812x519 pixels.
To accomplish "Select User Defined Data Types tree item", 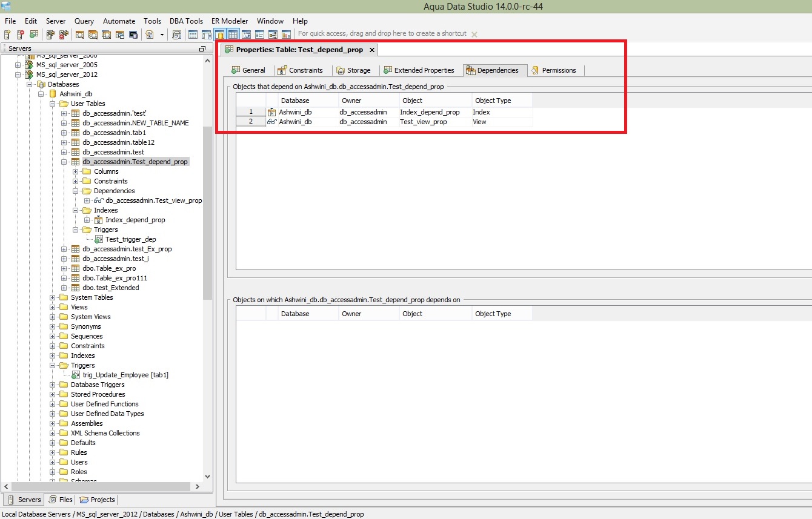I will [x=107, y=414].
